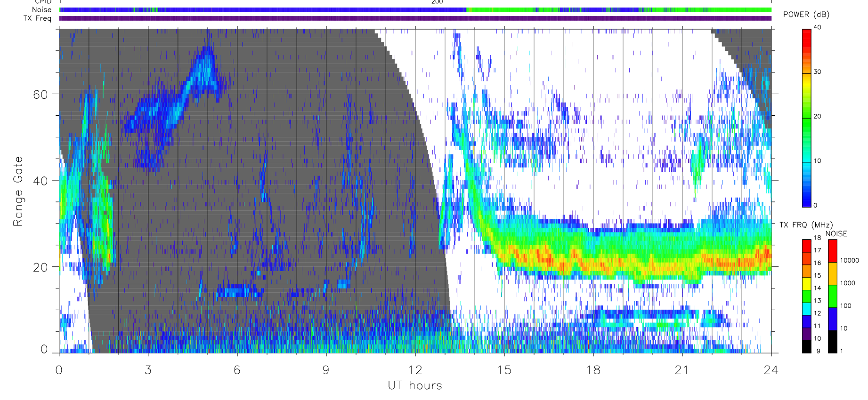Select the 17 tick on the TX FRQ scale

pyautogui.click(x=817, y=250)
